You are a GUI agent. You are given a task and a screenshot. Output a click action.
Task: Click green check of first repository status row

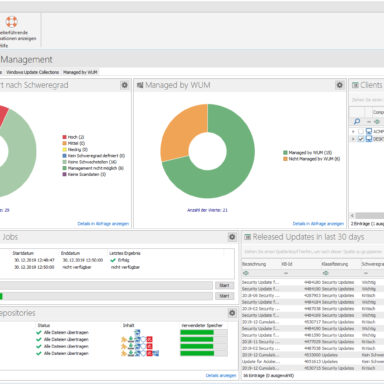pos(39,332)
